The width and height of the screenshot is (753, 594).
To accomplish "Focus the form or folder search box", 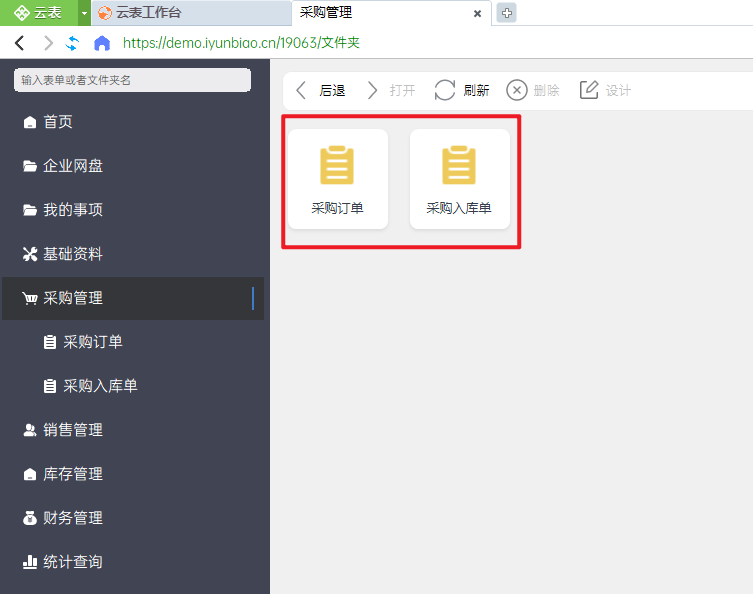I will click(133, 80).
